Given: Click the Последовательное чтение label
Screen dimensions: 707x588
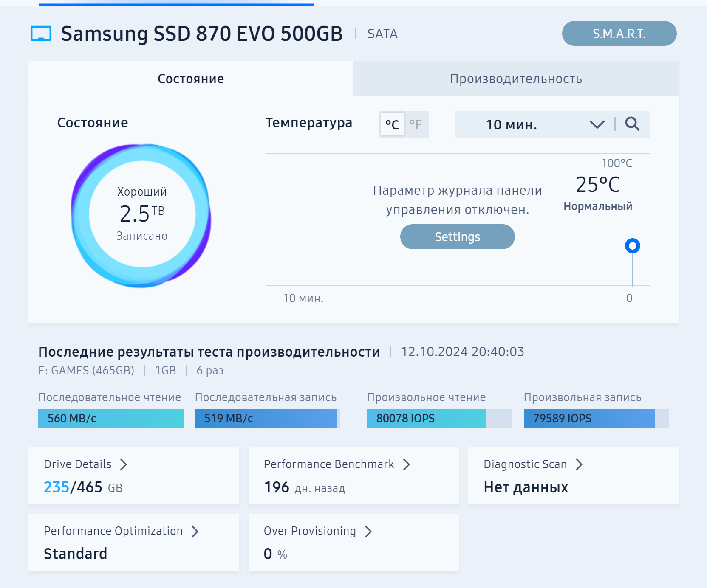Looking at the screenshot, I should 110,397.
